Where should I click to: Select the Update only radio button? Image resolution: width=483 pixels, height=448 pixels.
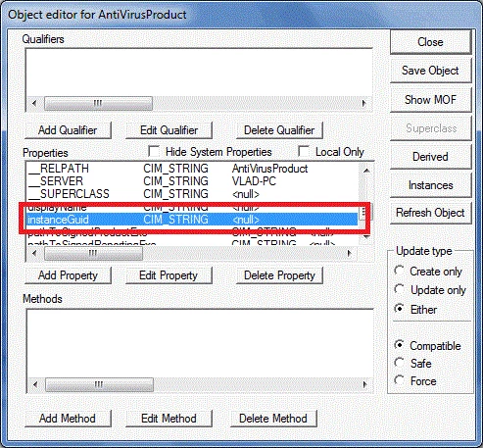pyautogui.click(x=399, y=289)
